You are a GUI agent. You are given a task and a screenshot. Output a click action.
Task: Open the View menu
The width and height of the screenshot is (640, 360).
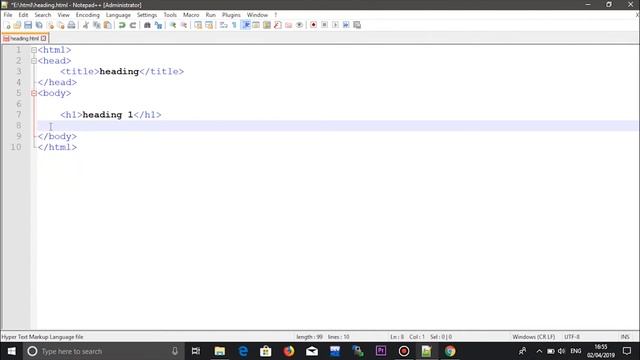point(63,15)
